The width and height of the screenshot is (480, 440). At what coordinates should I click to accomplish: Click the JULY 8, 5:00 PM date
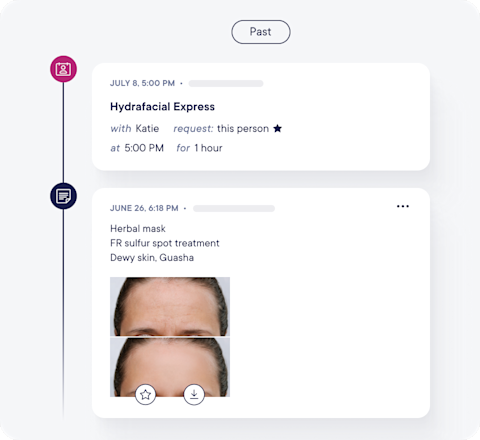click(x=142, y=83)
